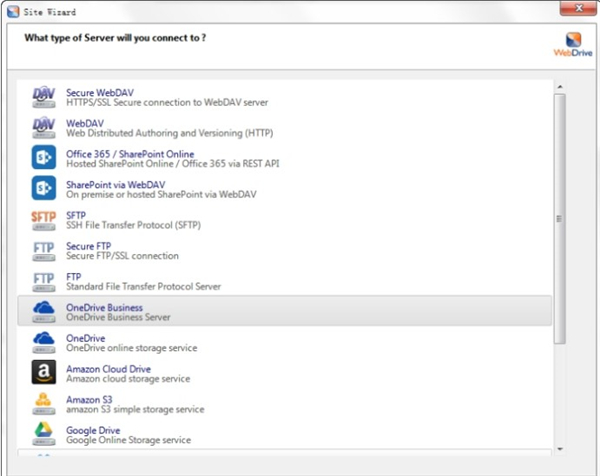Image resolution: width=600 pixels, height=476 pixels.
Task: Click 'Amazon cloud storage service' description
Action: (128, 378)
